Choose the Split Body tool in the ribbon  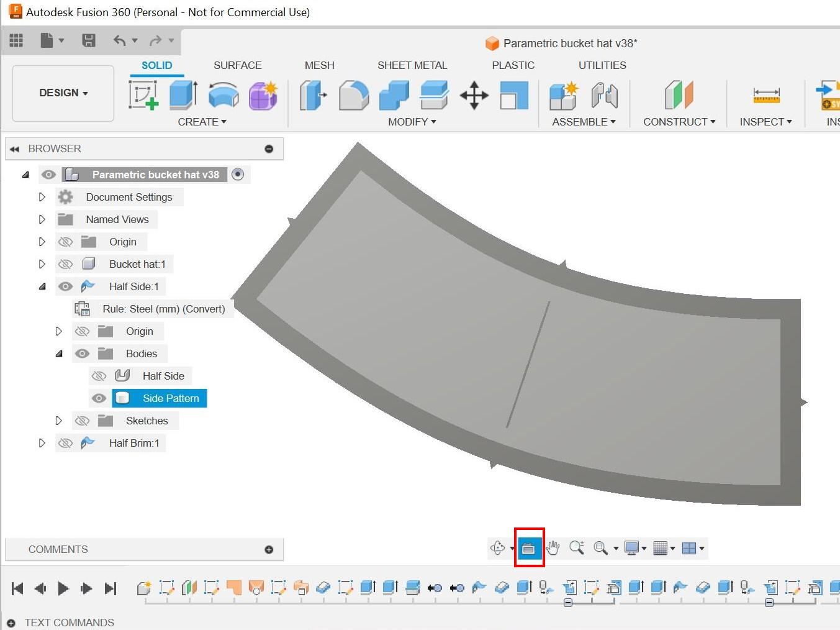434,95
